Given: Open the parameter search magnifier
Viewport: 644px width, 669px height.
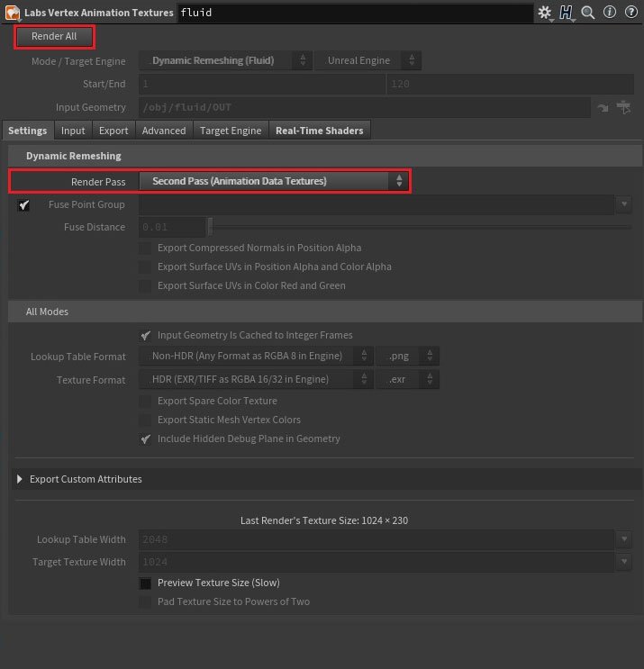Looking at the screenshot, I should coord(588,13).
